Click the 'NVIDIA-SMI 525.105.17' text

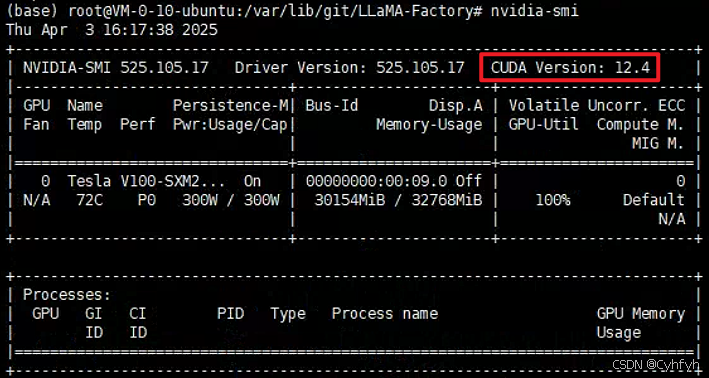pyautogui.click(x=116, y=68)
